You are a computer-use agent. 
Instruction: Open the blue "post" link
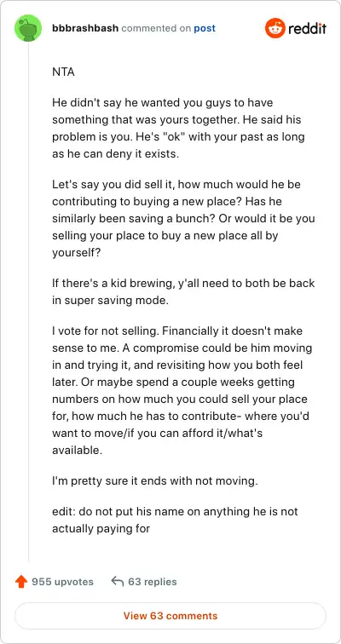click(x=205, y=29)
